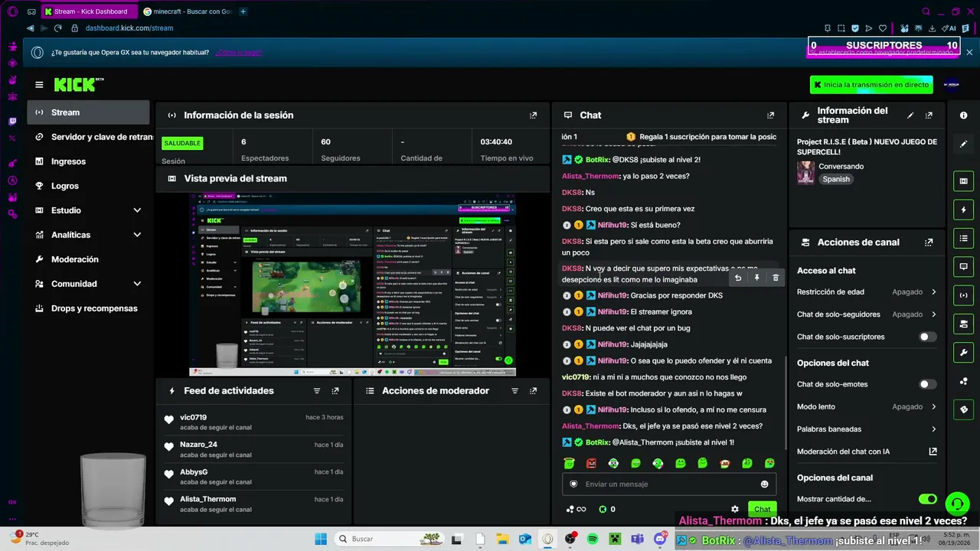Image resolution: width=980 pixels, height=551 pixels.
Task: Disable Mostrar cantidad de... switch
Action: coord(927,499)
